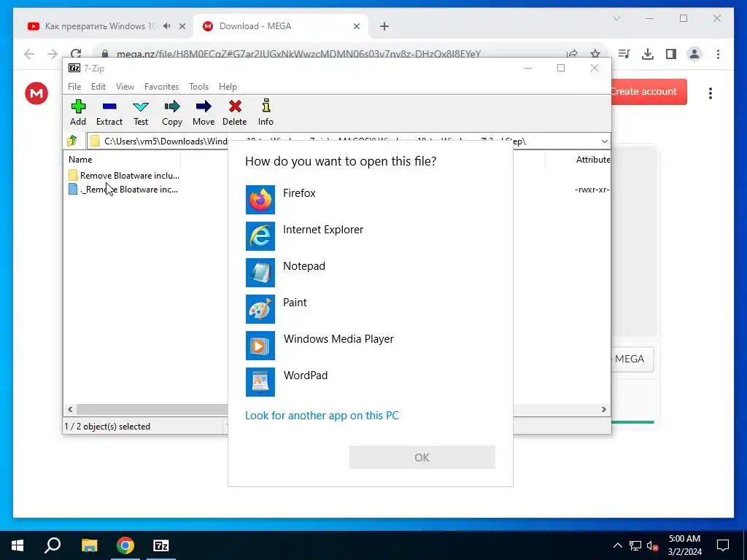Viewport: 747px width, 560px height.
Task: Click the partially hidden MEGA button
Action: (631, 359)
